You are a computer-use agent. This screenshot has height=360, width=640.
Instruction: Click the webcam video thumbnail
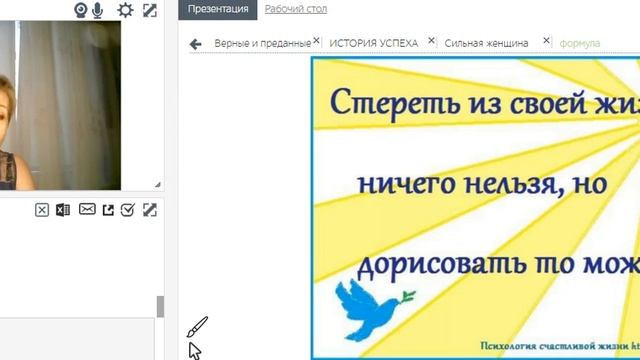tap(60, 105)
